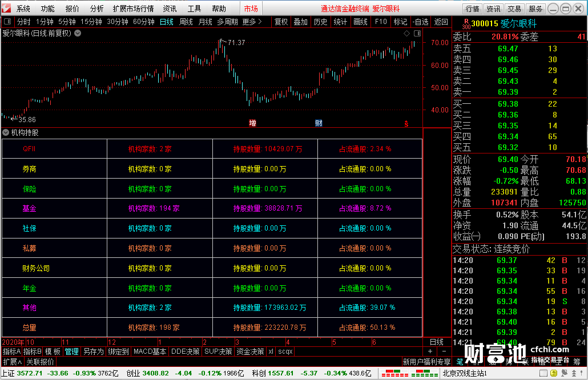Open the 关联报价 tab
Image resolution: width=588 pixels, height=380 pixels.
point(40,362)
